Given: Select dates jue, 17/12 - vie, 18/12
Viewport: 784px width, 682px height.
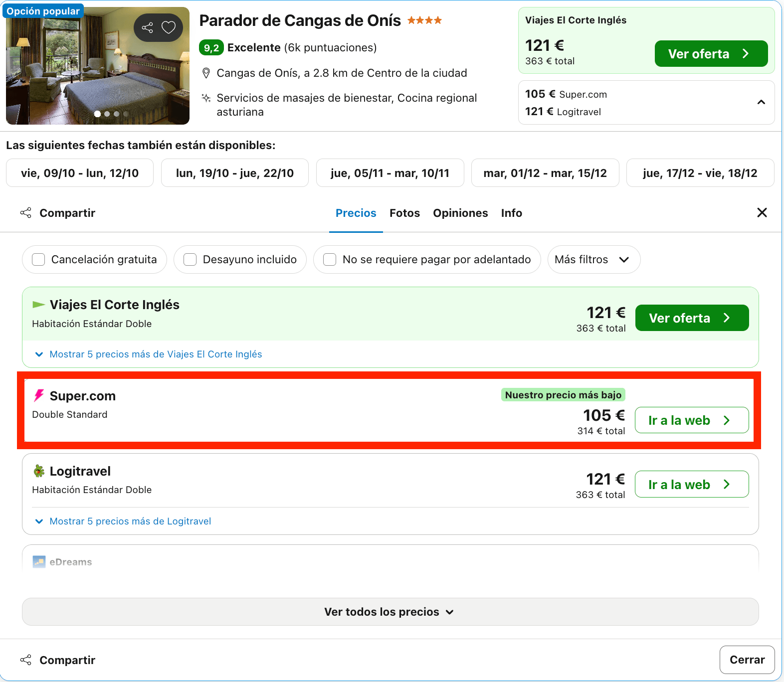Looking at the screenshot, I should point(700,173).
